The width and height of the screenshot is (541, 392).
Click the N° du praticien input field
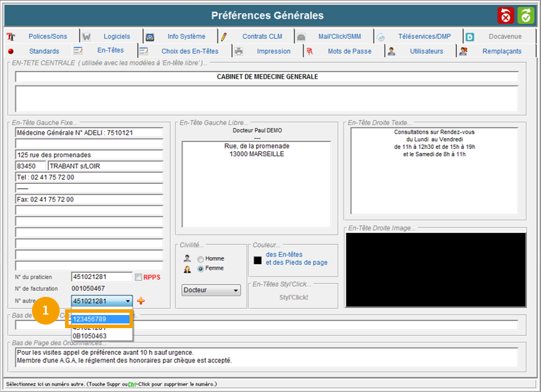[101, 277]
